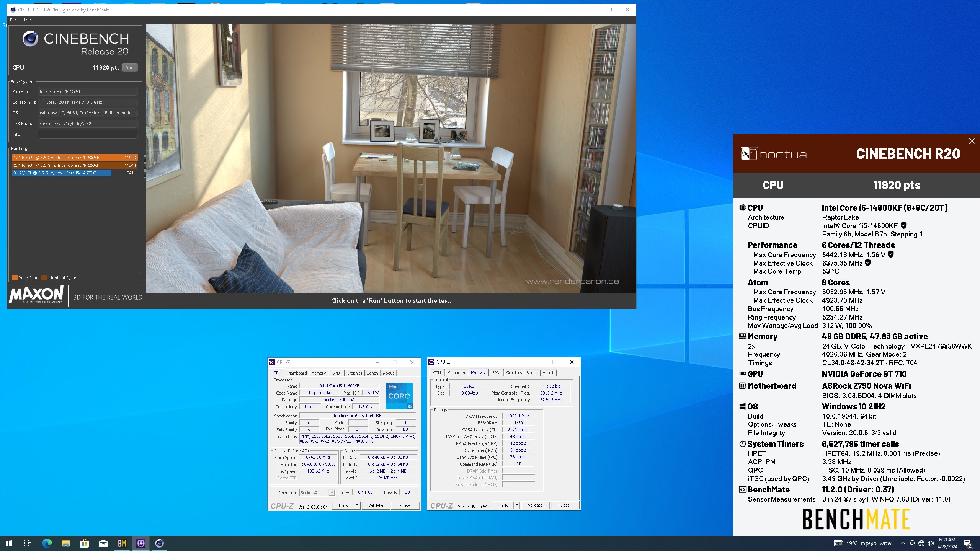This screenshot has height=551, width=980.
Task: Open File Explorer from the taskbar
Action: tap(65, 543)
